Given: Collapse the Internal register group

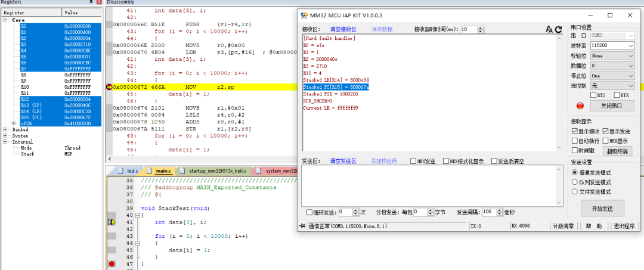Looking at the screenshot, I should [x=5, y=142].
